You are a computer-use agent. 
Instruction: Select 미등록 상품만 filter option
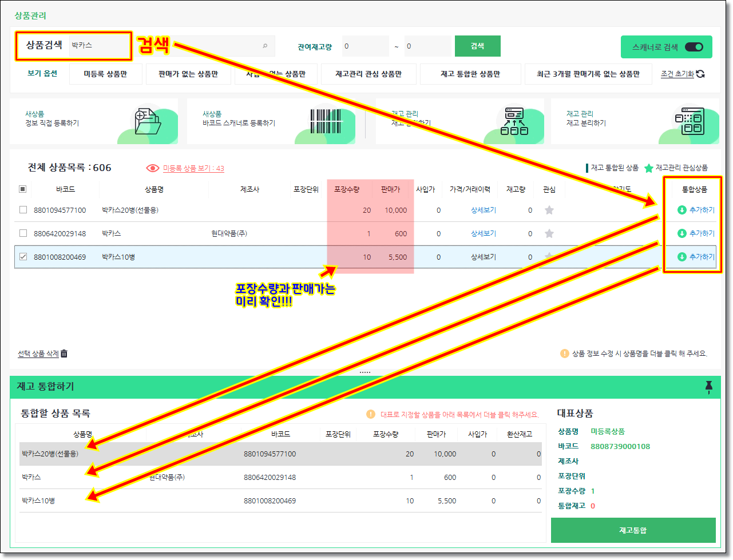coord(105,74)
